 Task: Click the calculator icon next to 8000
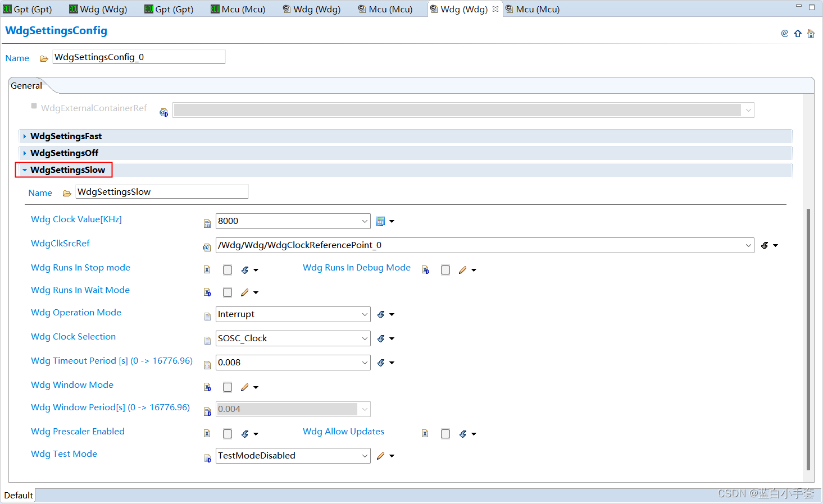click(x=380, y=221)
